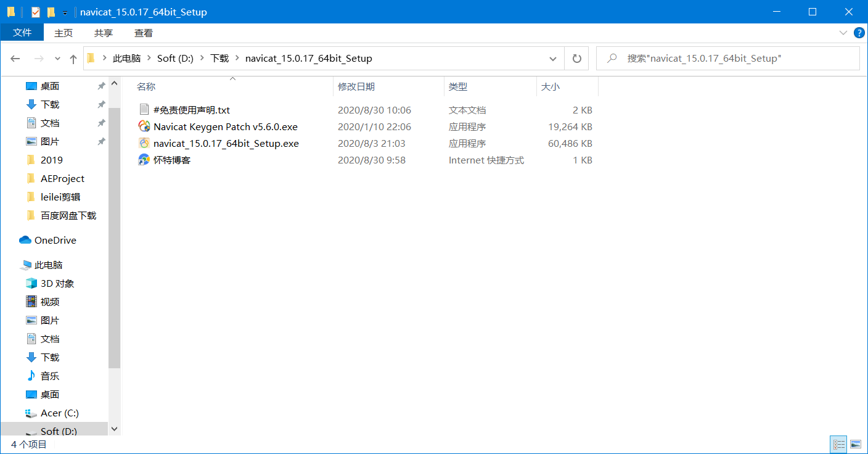Screen dimensions: 868x454
Task: Open the AEProject folder in sidebar
Action: [62, 178]
